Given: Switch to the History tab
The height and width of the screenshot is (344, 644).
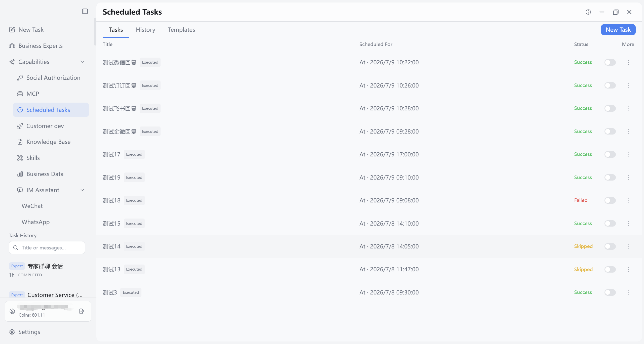Looking at the screenshot, I should pos(145,30).
